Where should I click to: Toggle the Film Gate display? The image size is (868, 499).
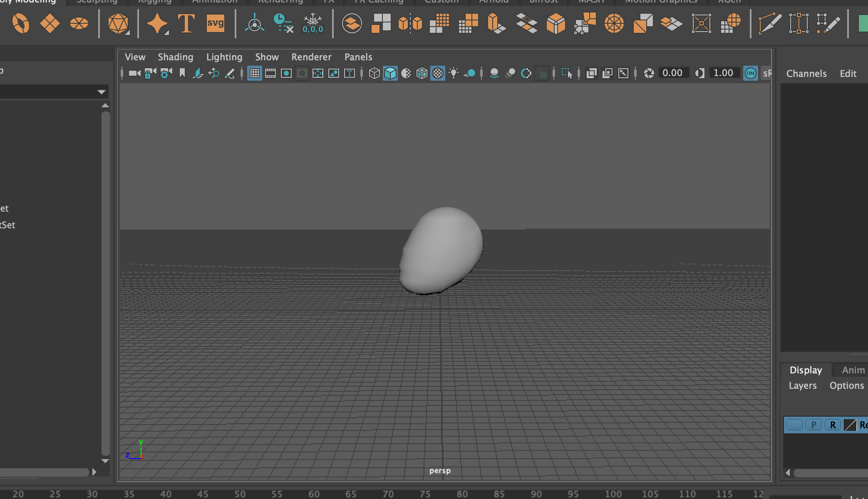point(270,73)
